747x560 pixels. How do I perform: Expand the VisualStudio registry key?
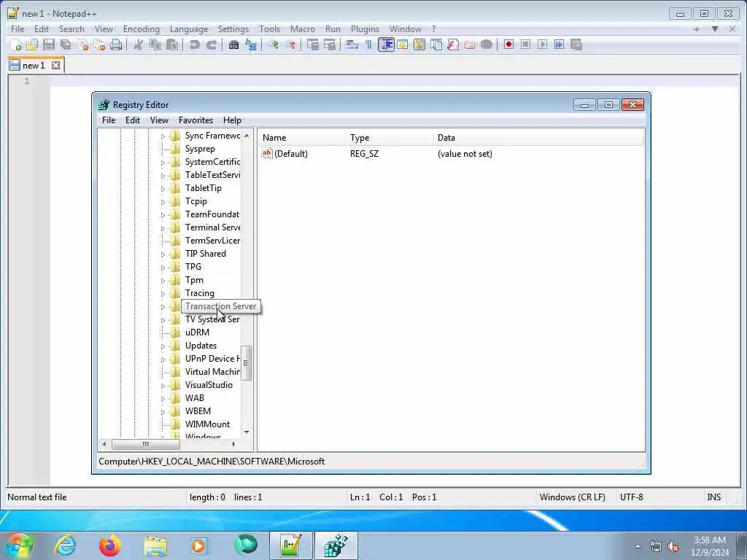pos(163,386)
